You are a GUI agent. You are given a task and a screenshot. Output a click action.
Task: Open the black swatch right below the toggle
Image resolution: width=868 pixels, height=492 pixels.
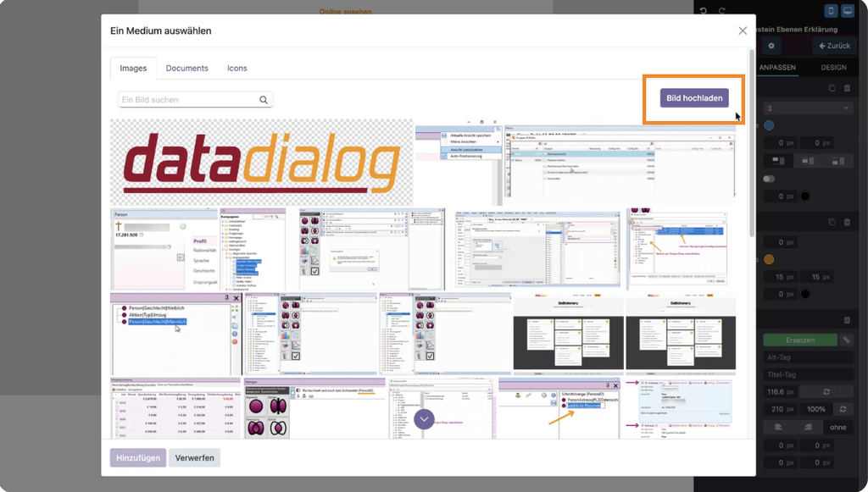(x=805, y=196)
